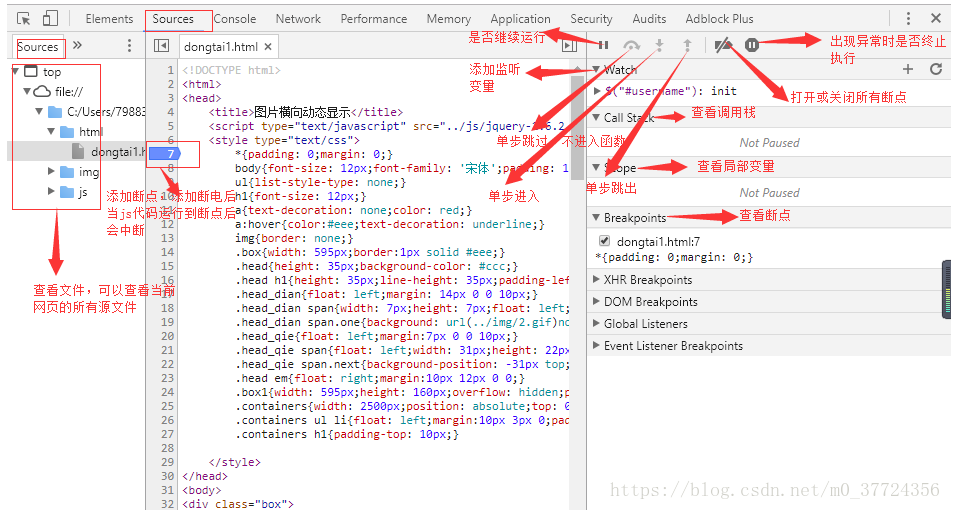Open the Sources navigator more-options menu

(x=129, y=46)
